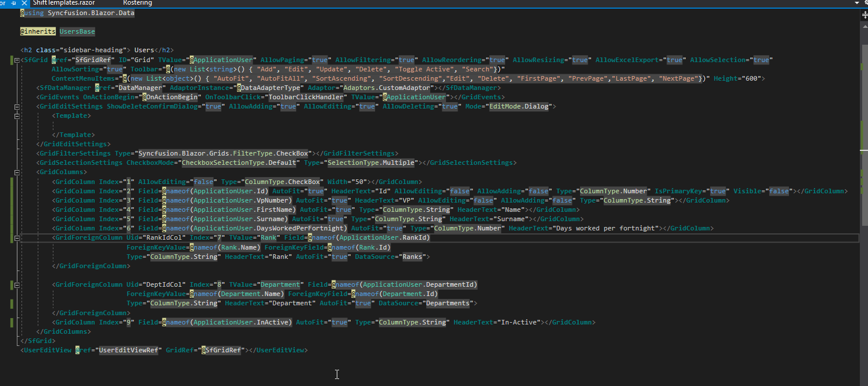The image size is (868, 386).
Task: Click the DataSource "Departments" value
Action: click(x=447, y=304)
